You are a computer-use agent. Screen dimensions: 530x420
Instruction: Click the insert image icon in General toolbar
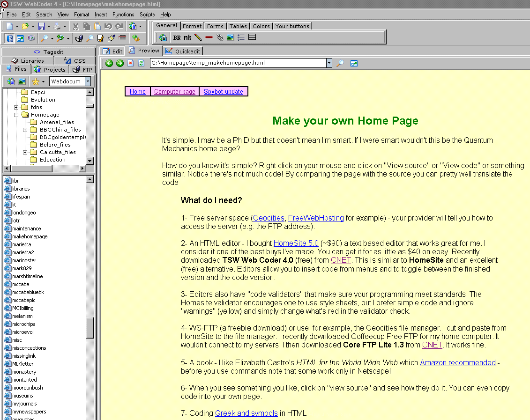[x=231, y=37]
